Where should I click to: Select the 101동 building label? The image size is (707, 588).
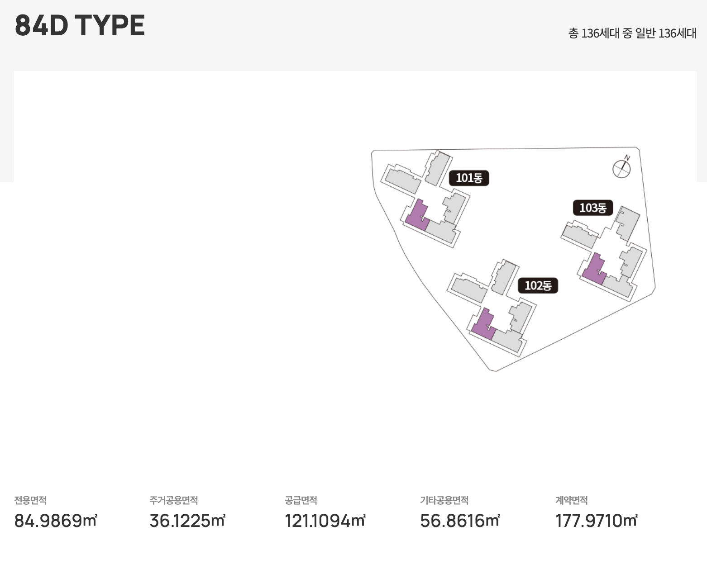pos(469,178)
